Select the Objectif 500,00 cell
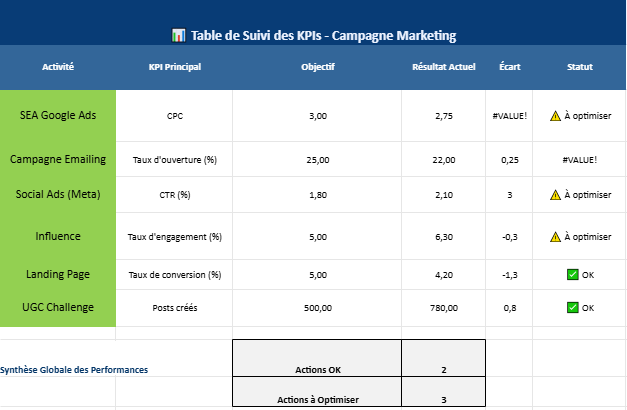Screen dimensions: 627x410 (x=317, y=308)
